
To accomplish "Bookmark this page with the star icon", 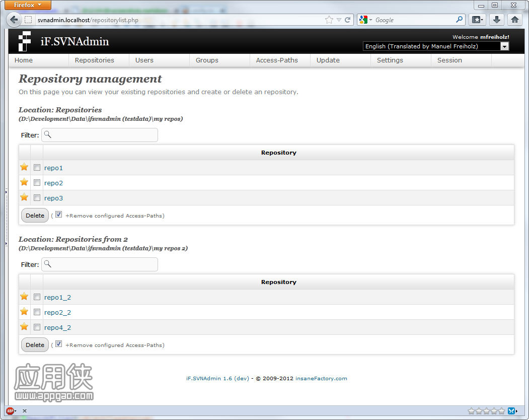I will point(329,20).
